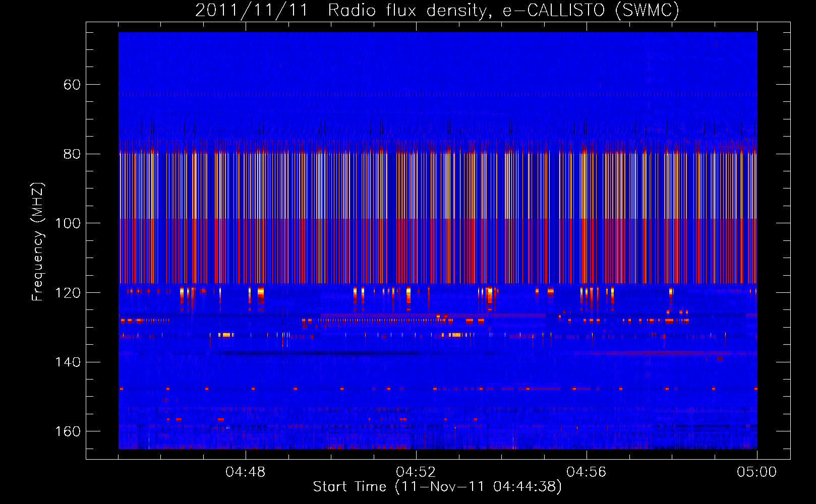Image resolution: width=816 pixels, height=504 pixels.
Task: Click the yellow emission streak near 133 MHz at 04:53
Action: click(456, 335)
